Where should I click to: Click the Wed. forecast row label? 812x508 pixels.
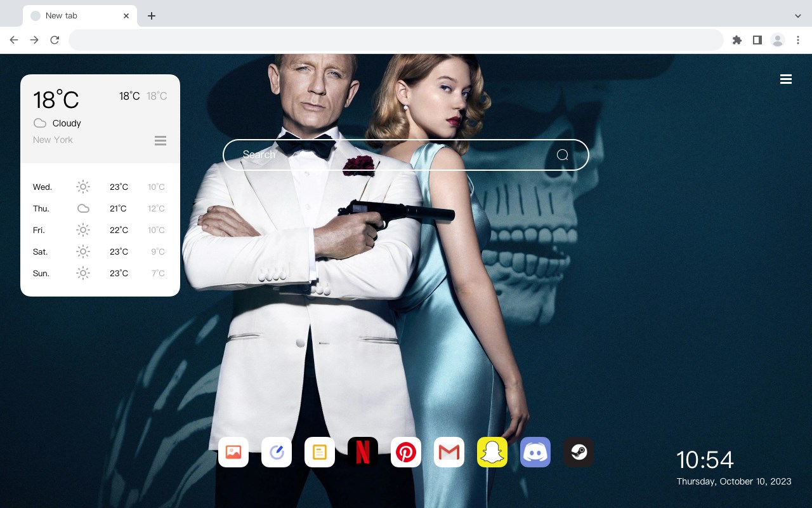click(x=43, y=187)
